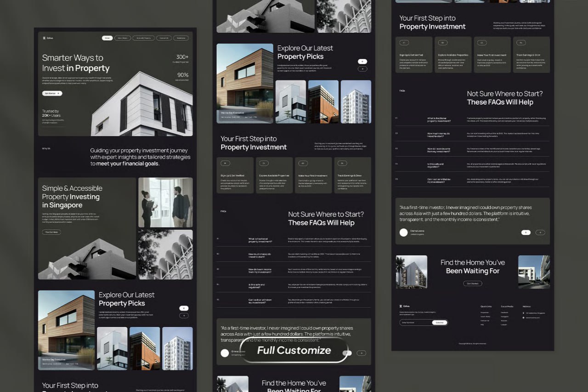Click dark carousel pill in left mockup Property Picks
Screen dimensions: 588x392
[x=184, y=316]
